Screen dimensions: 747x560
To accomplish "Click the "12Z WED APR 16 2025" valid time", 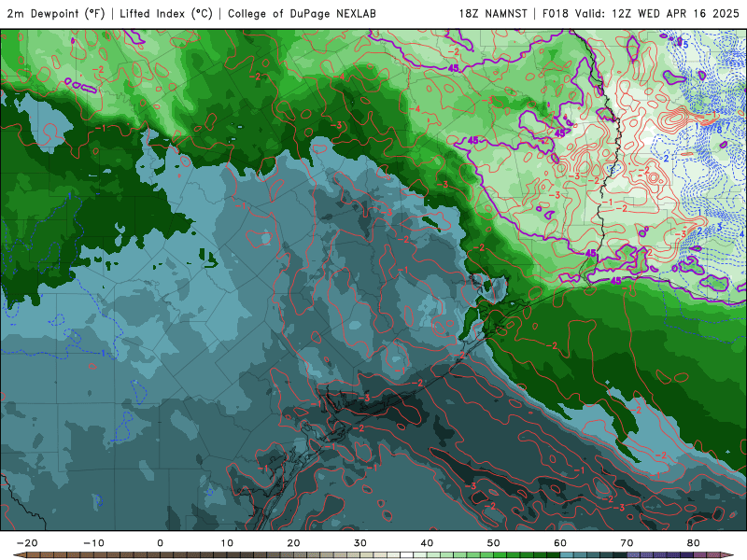I will click(x=675, y=13).
